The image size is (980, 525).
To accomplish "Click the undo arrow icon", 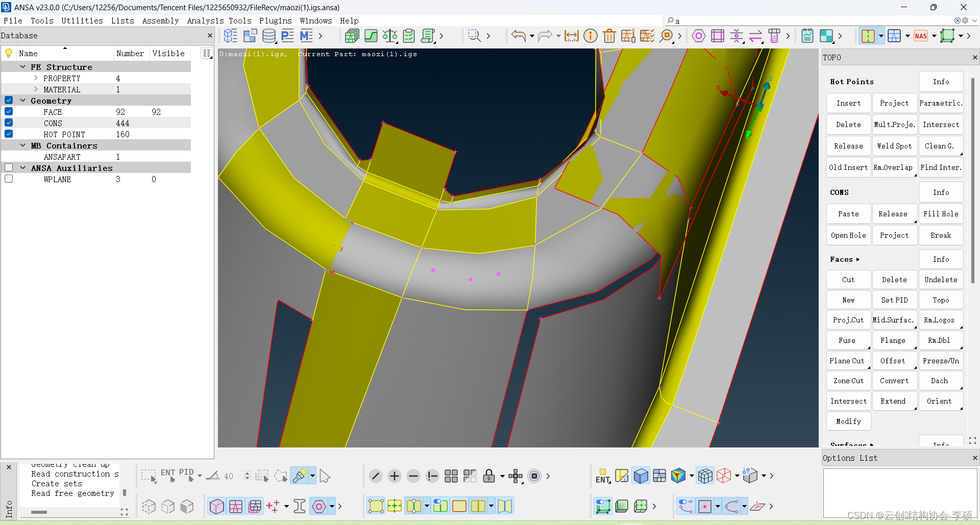I will click(519, 36).
